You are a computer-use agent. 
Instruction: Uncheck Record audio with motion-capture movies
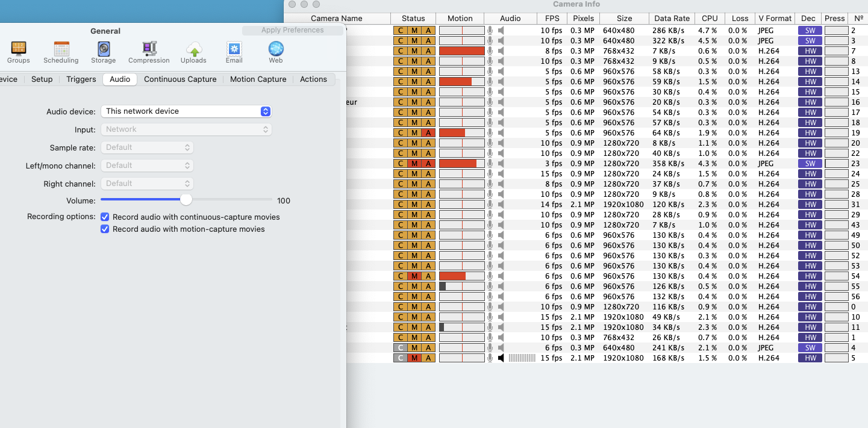pyautogui.click(x=105, y=229)
